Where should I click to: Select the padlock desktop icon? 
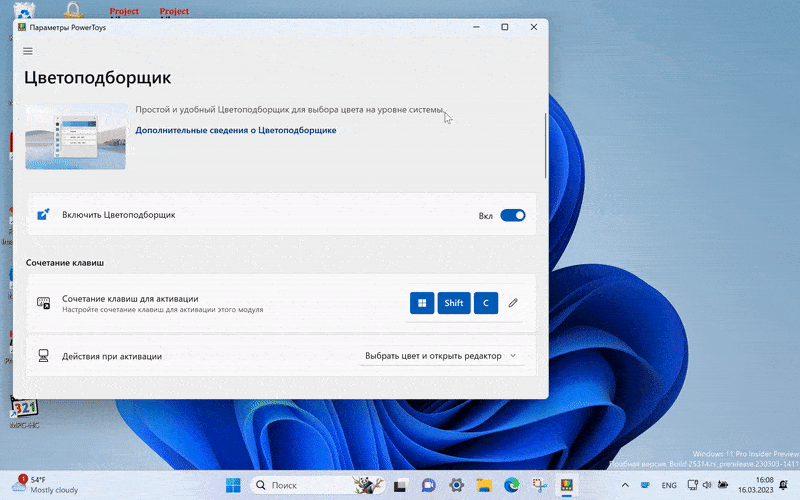pyautogui.click(x=73, y=10)
